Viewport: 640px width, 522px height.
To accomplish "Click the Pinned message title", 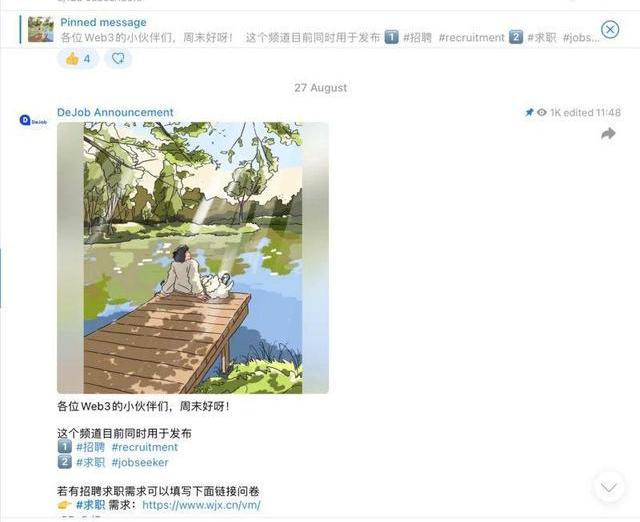I will pyautogui.click(x=103, y=22).
